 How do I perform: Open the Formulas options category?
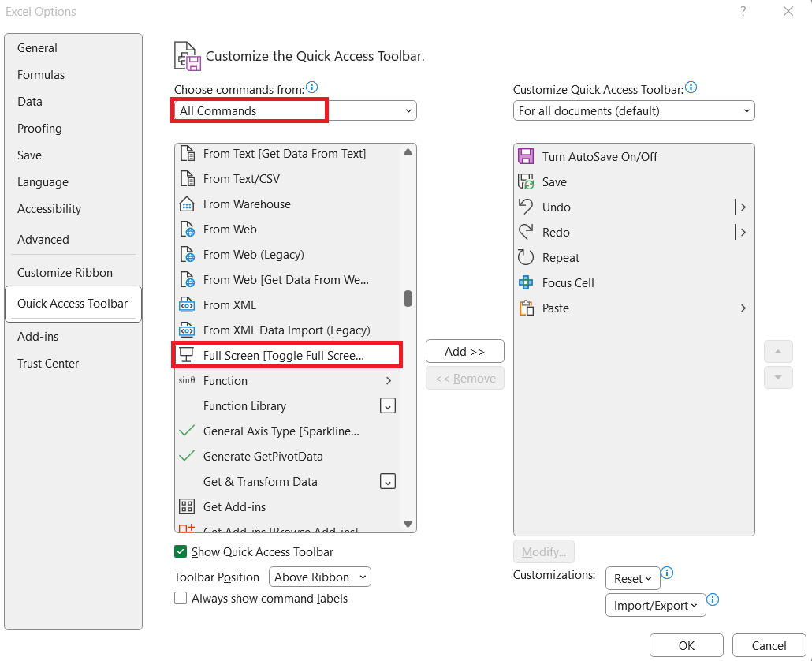41,75
